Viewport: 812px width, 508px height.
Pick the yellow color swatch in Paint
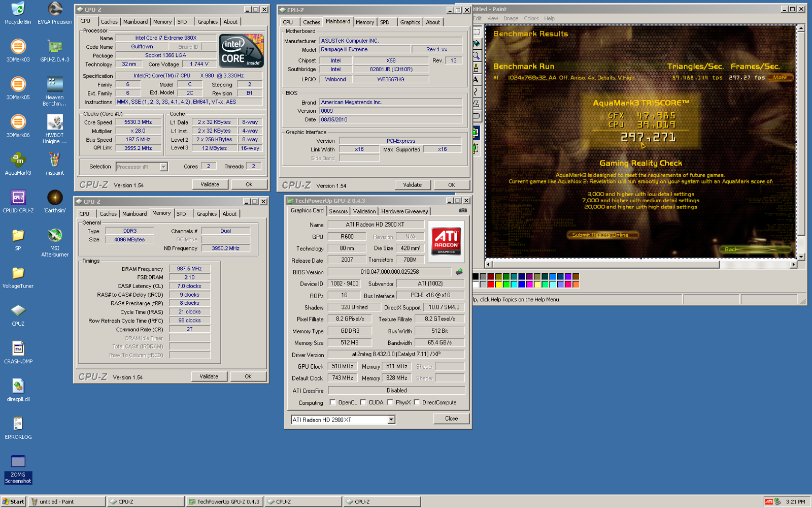tap(498, 284)
